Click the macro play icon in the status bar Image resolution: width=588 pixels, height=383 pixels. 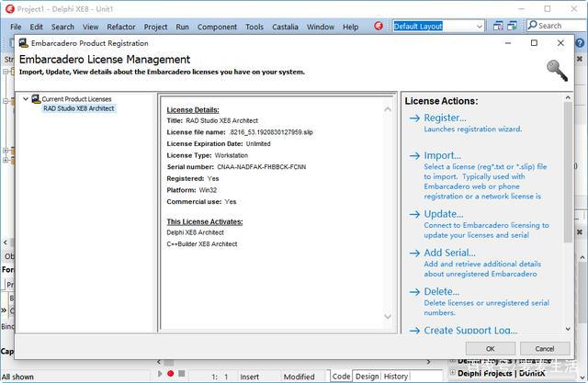pyautogui.click(x=160, y=374)
